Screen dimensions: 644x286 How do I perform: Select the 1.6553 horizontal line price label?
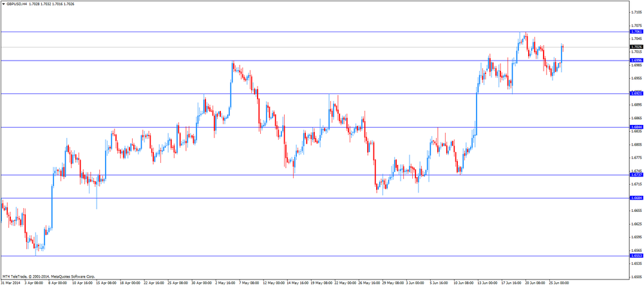pyautogui.click(x=636, y=256)
